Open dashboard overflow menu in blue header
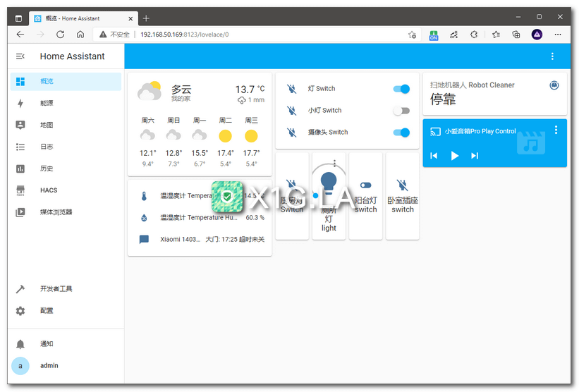The width and height of the screenshot is (579, 392). pos(552,56)
